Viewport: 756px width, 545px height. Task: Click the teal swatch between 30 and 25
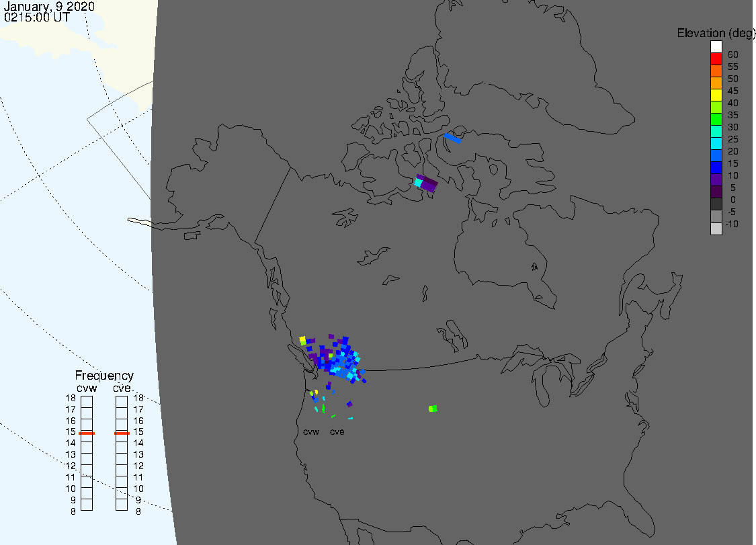click(x=716, y=131)
